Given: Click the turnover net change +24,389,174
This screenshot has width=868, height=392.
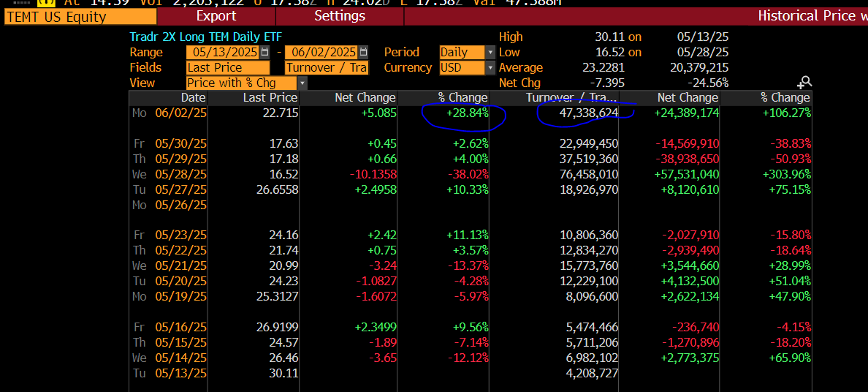Looking at the screenshot, I should click(686, 113).
